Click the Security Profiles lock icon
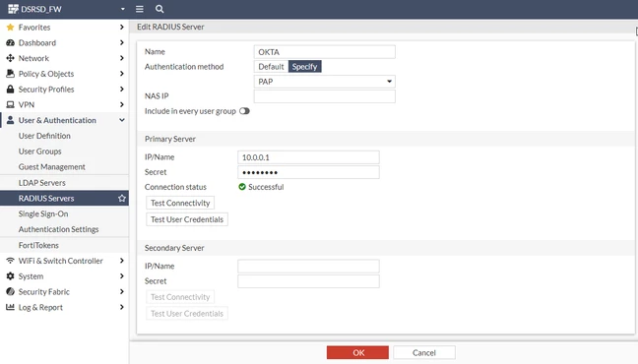The width and height of the screenshot is (638, 364). [10, 90]
